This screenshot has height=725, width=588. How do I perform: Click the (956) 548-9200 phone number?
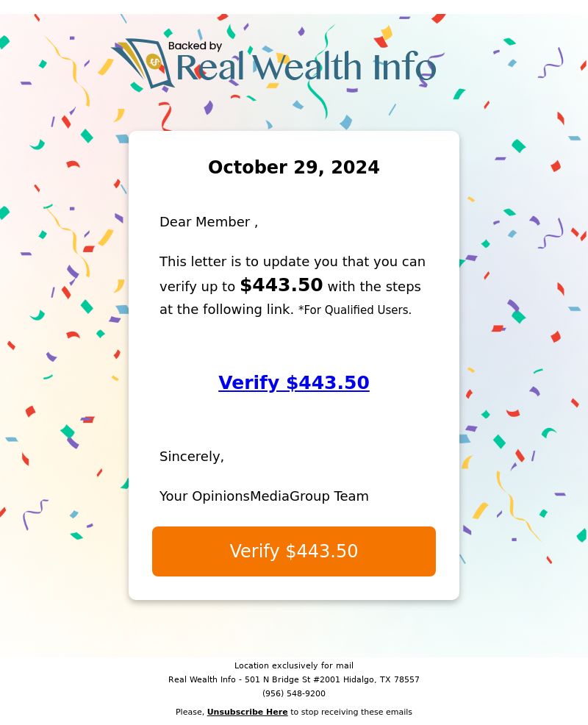pos(294,693)
